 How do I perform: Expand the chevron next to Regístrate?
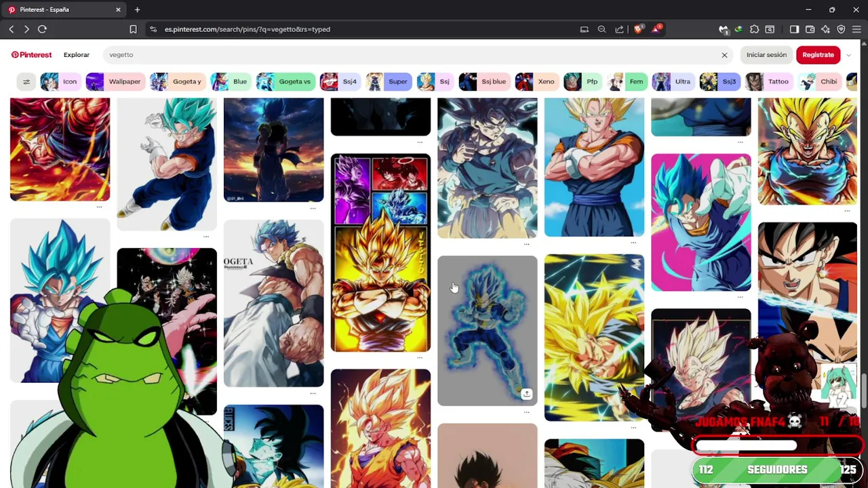[x=848, y=55]
